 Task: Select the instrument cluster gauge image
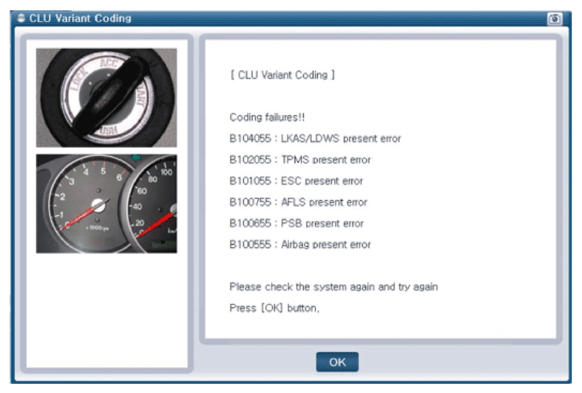click(107, 204)
